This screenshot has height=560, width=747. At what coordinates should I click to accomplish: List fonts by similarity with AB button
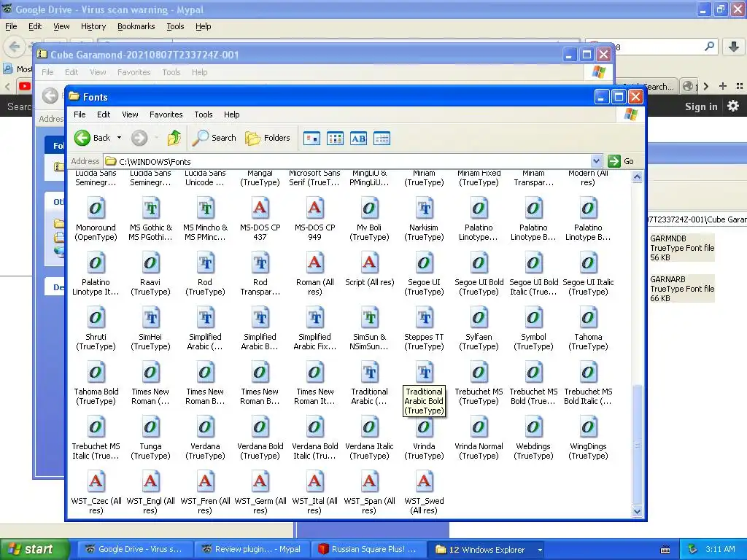coord(358,139)
